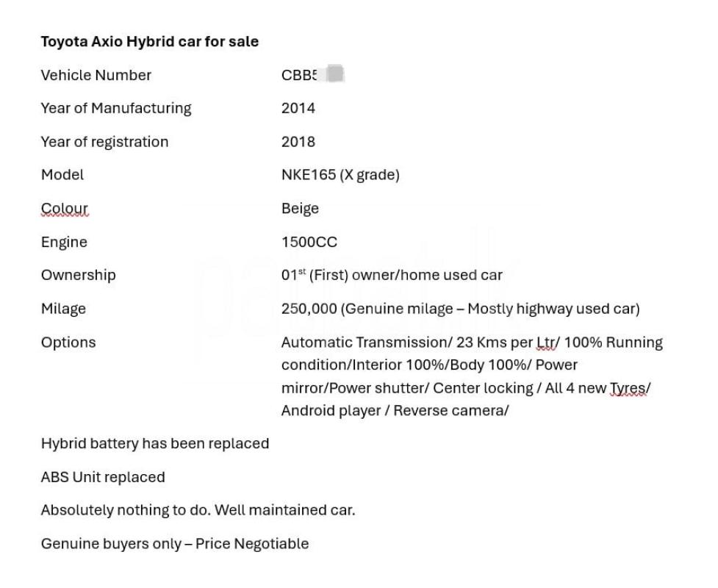Select the registration year value 2018
This screenshot has height=588, width=718.
click(298, 142)
